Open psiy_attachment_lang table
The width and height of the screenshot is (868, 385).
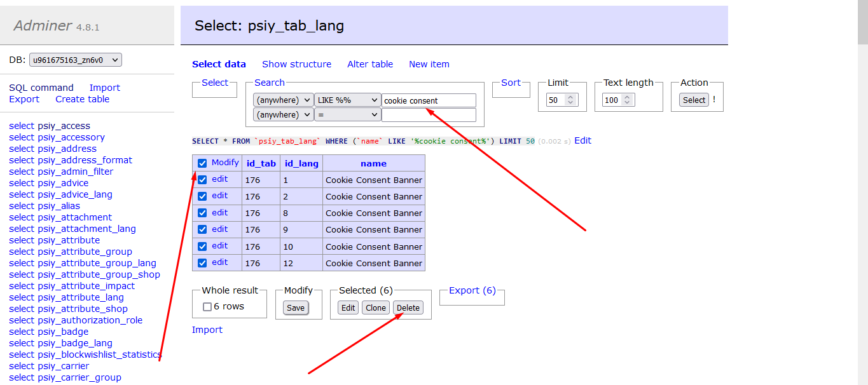[x=86, y=229]
